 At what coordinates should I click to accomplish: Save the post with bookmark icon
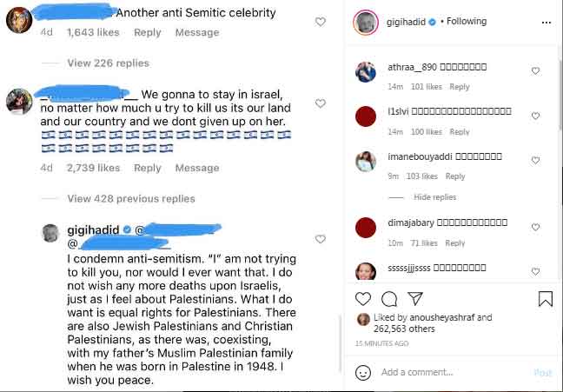pyautogui.click(x=545, y=299)
